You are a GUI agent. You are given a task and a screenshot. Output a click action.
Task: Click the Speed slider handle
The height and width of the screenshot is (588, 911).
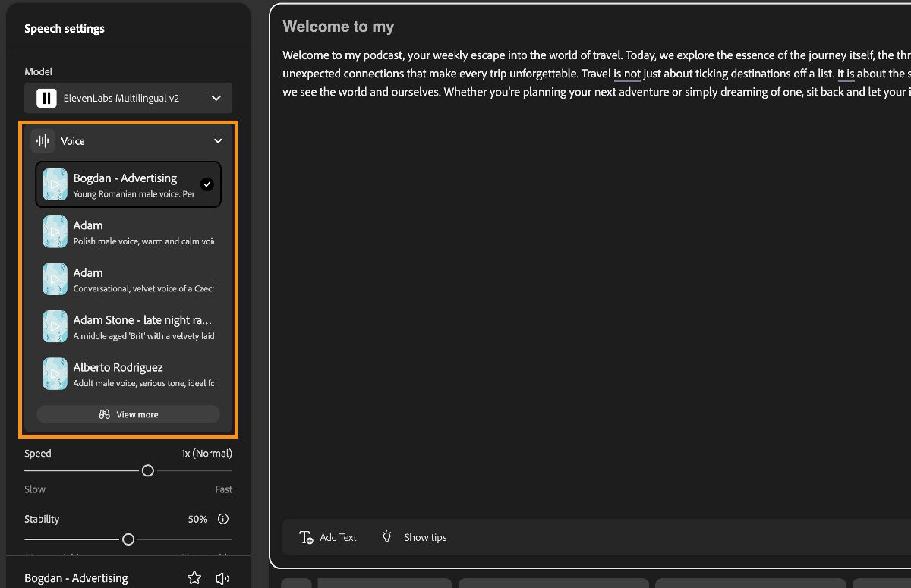[147, 470]
